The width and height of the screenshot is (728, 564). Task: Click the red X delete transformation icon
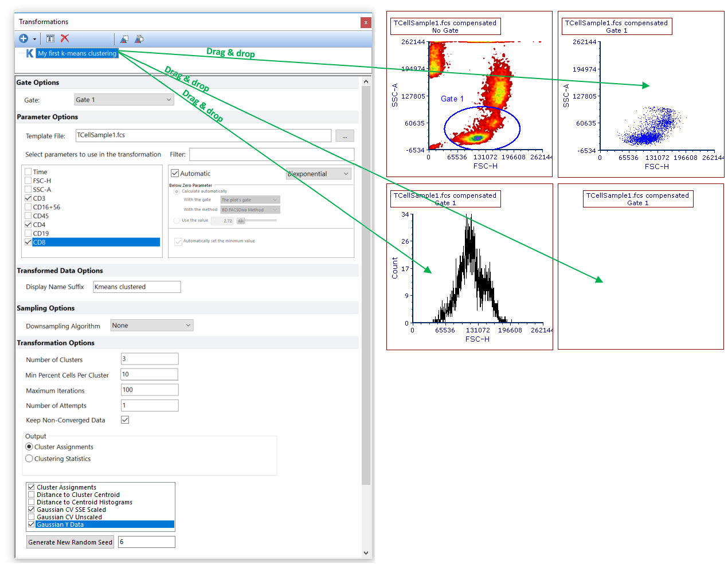(x=65, y=38)
